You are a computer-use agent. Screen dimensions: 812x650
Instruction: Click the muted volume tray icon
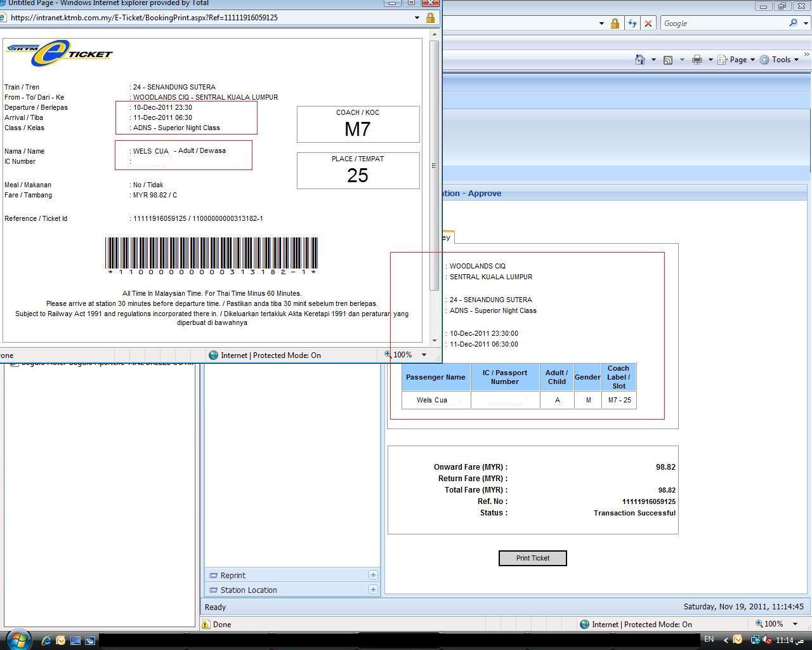click(766, 639)
